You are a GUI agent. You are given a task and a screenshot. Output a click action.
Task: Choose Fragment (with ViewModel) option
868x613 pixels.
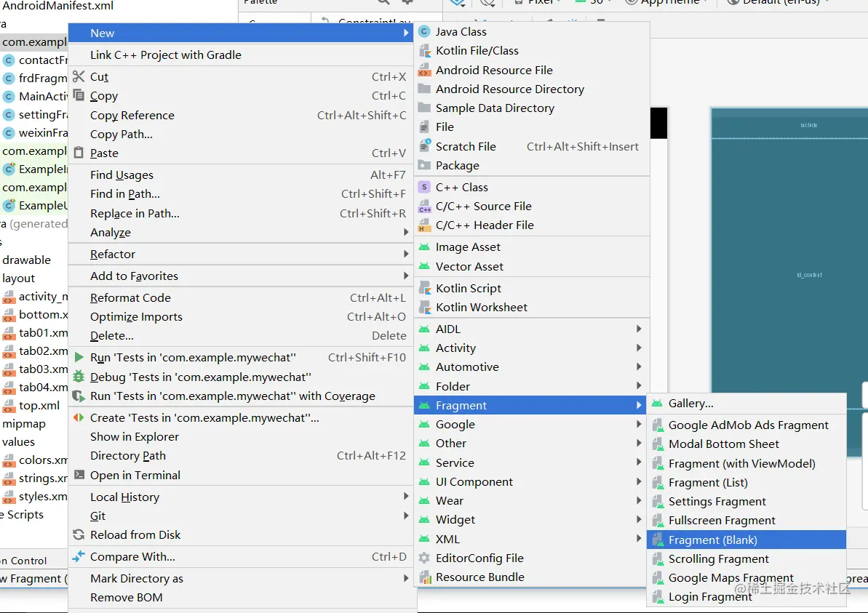(746, 464)
